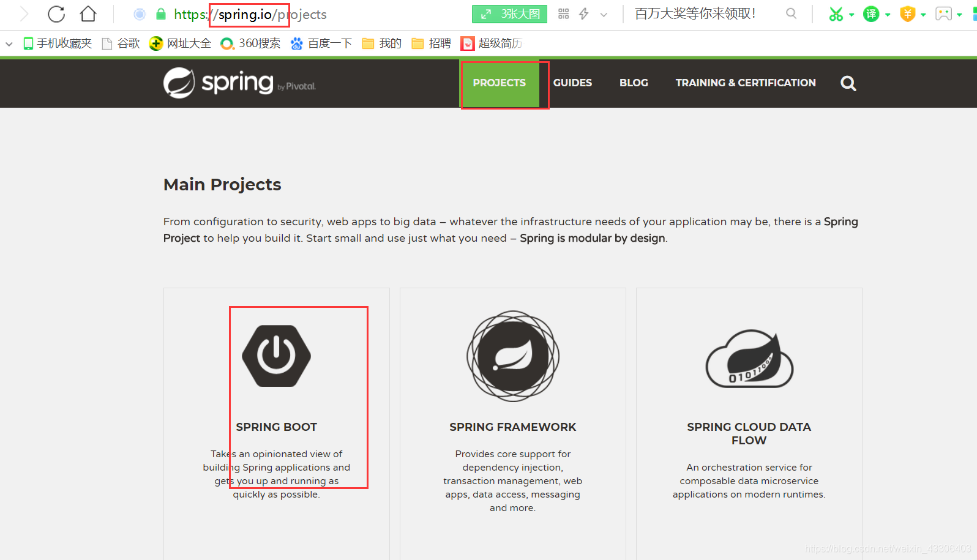Viewport: 977px width, 560px height.
Task: Open SPRING CLOUD DATA FLOW project title
Action: [749, 433]
